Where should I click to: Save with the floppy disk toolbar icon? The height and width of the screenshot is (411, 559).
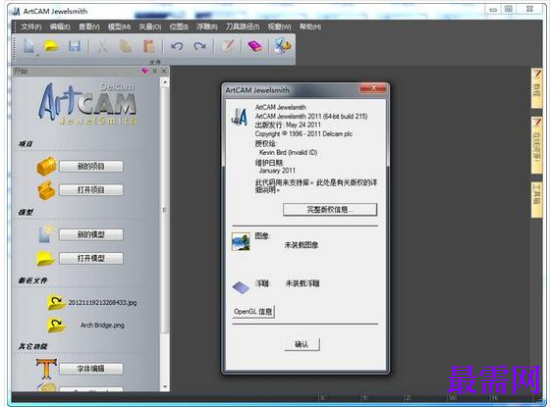[75, 46]
